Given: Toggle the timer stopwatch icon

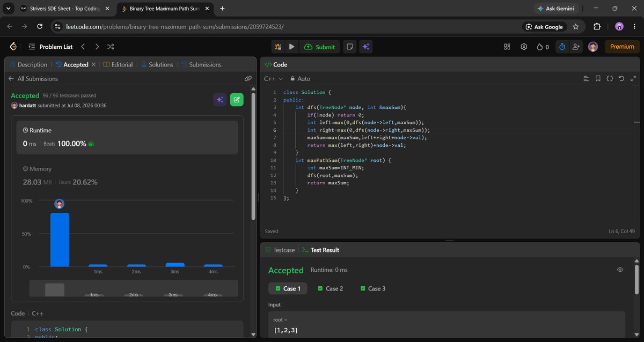Looking at the screenshot, I should [562, 47].
